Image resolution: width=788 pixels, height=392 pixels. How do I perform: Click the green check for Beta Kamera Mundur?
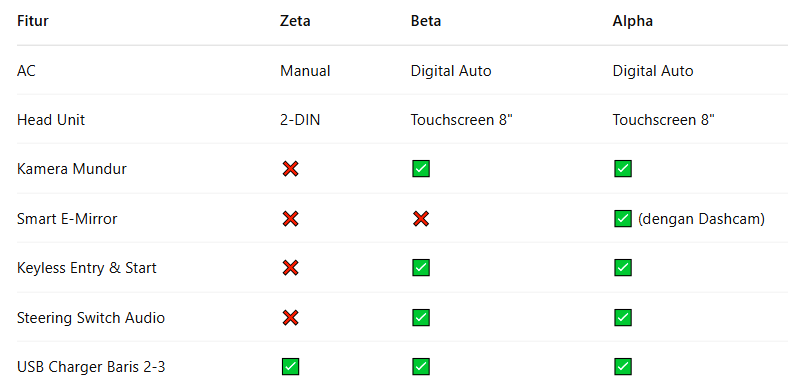[x=421, y=169]
